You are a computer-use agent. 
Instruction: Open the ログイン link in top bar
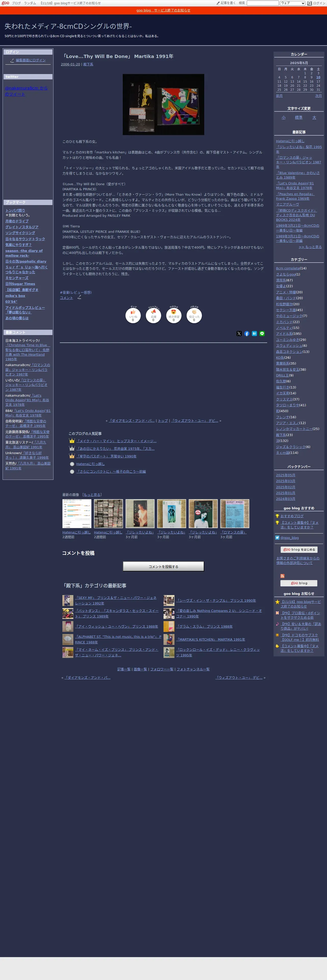point(319,3)
